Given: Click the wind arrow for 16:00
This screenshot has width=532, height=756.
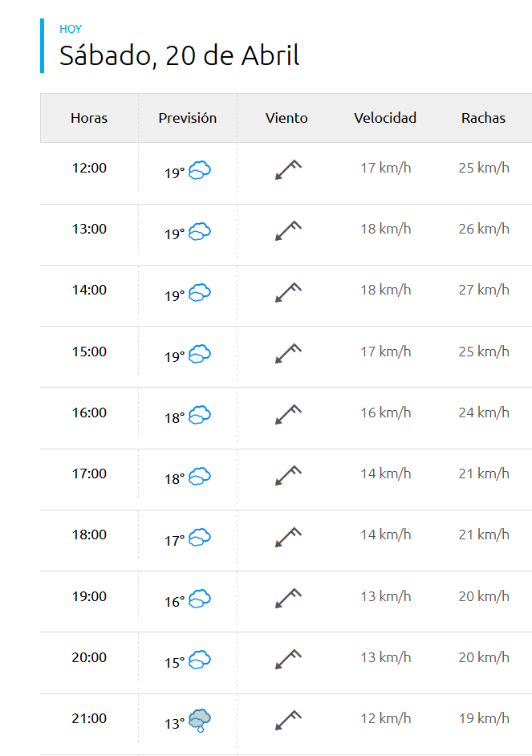Looking at the screenshot, I should [x=287, y=414].
